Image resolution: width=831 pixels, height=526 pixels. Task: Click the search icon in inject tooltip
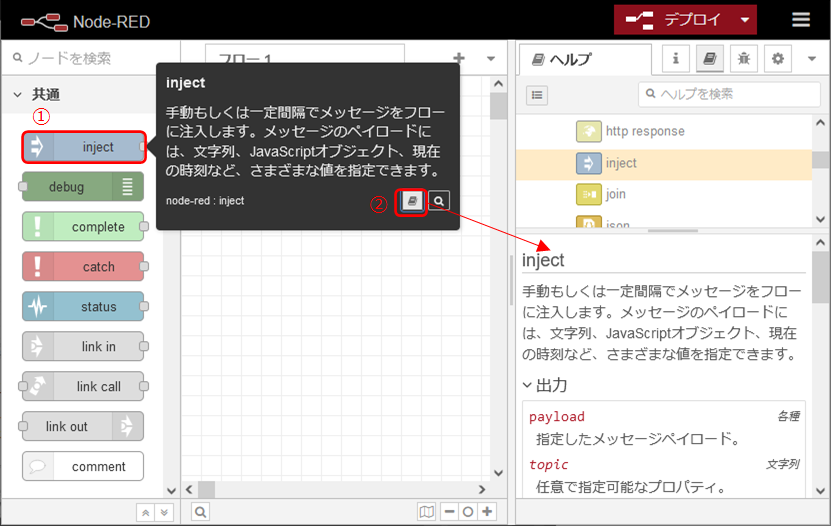coord(439,201)
